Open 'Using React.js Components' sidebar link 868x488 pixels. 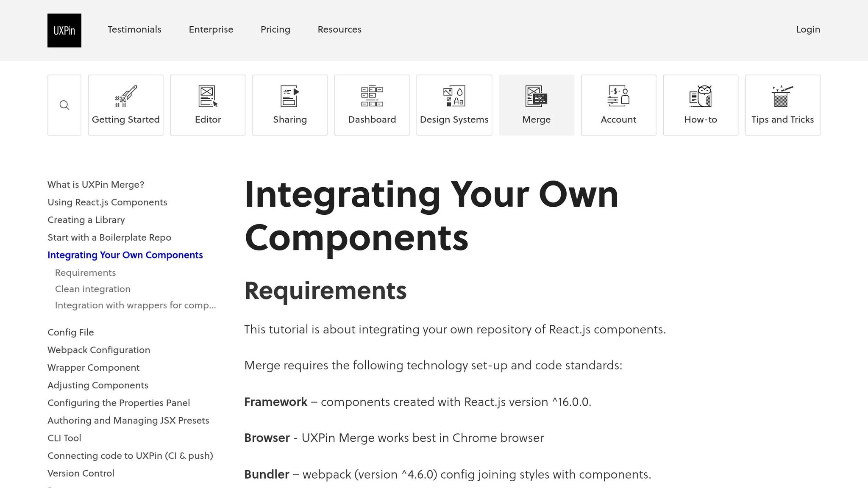point(107,202)
